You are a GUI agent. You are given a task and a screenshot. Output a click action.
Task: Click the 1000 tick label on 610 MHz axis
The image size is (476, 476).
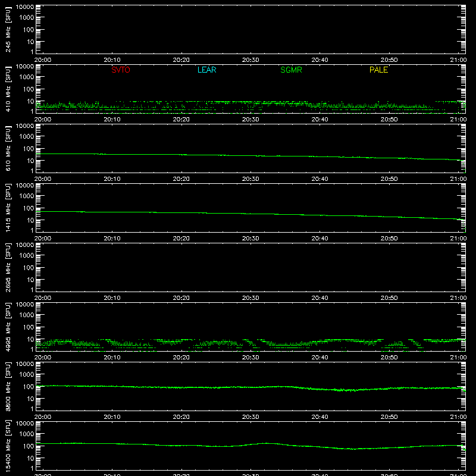(27, 136)
